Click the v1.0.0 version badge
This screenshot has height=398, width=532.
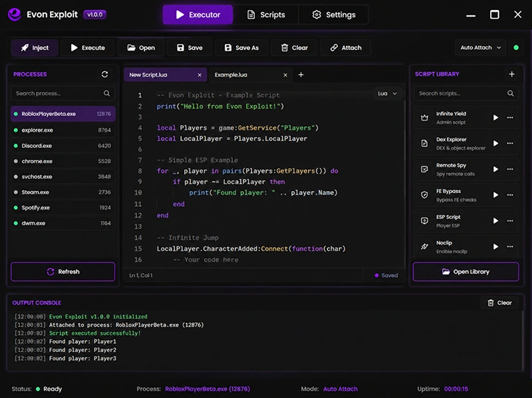click(x=94, y=15)
